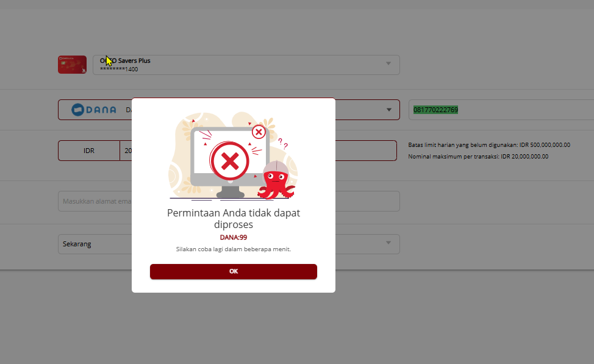Click the DANA logo icon
The image size is (594, 364).
coord(93,110)
